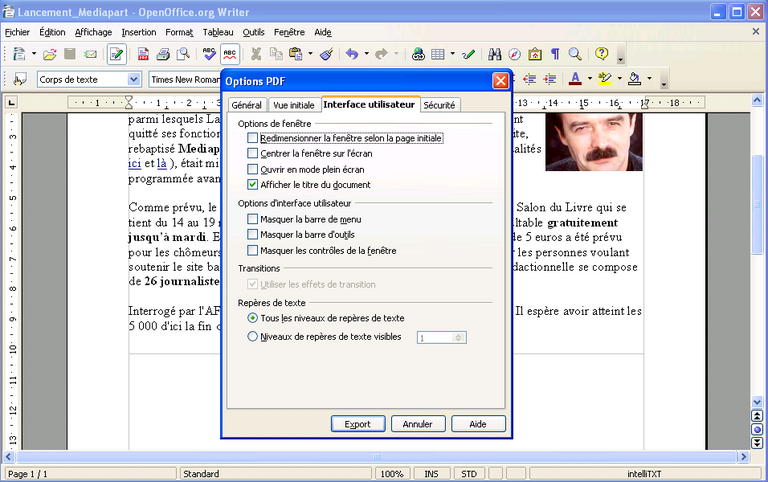Image resolution: width=768 pixels, height=482 pixels.
Task: Expand the Table insert dropdown arrow
Action: 452,53
